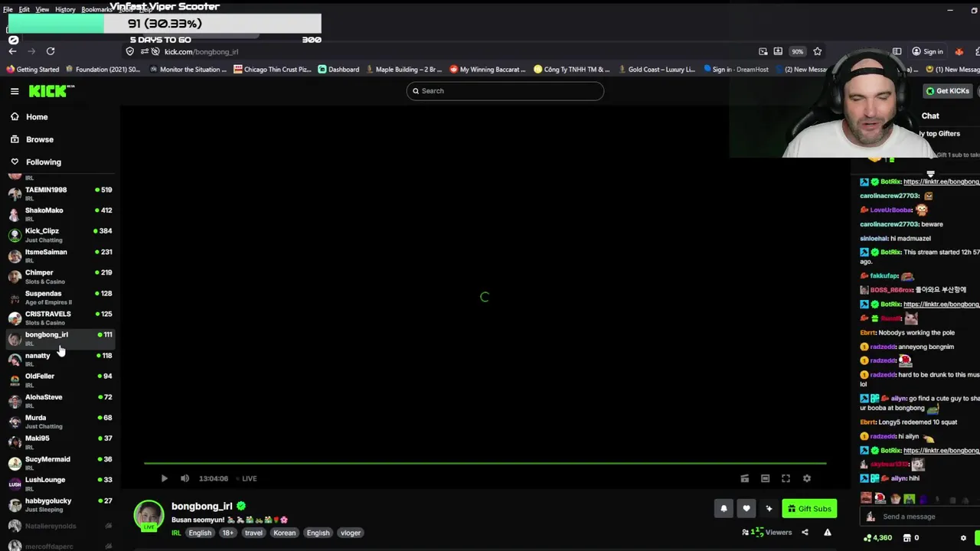The width and height of the screenshot is (980, 551).
Task: Click browser Sign in button
Action: pos(928,51)
